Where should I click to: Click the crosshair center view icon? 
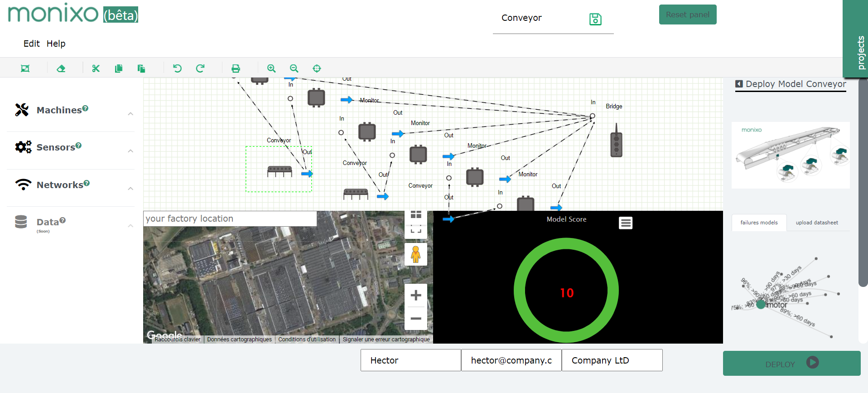317,68
